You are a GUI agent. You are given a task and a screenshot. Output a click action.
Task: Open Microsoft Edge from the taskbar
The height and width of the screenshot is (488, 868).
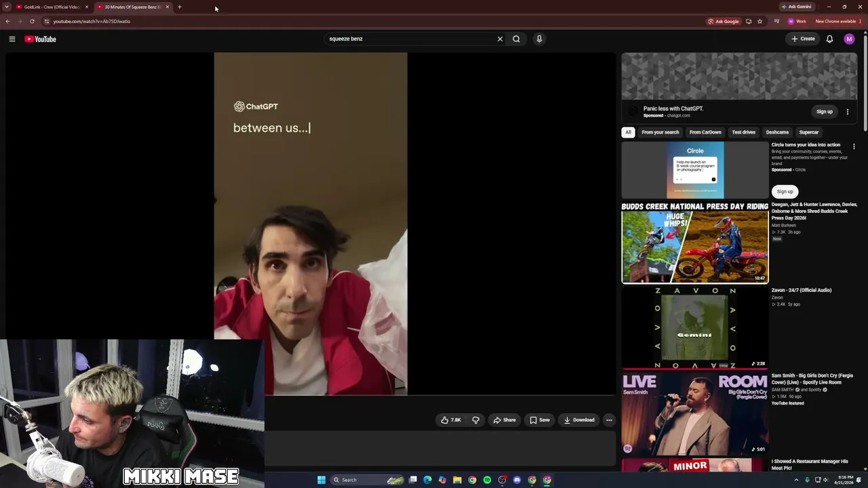click(427, 480)
